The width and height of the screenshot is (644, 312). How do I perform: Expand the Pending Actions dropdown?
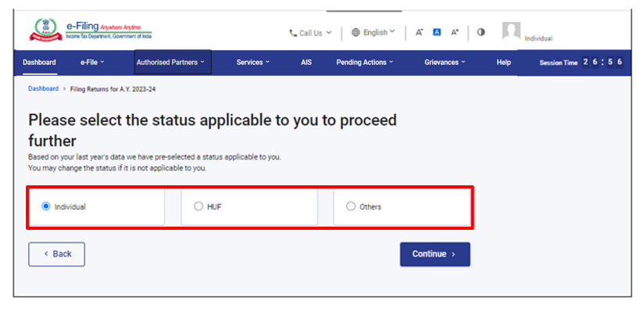[365, 63]
